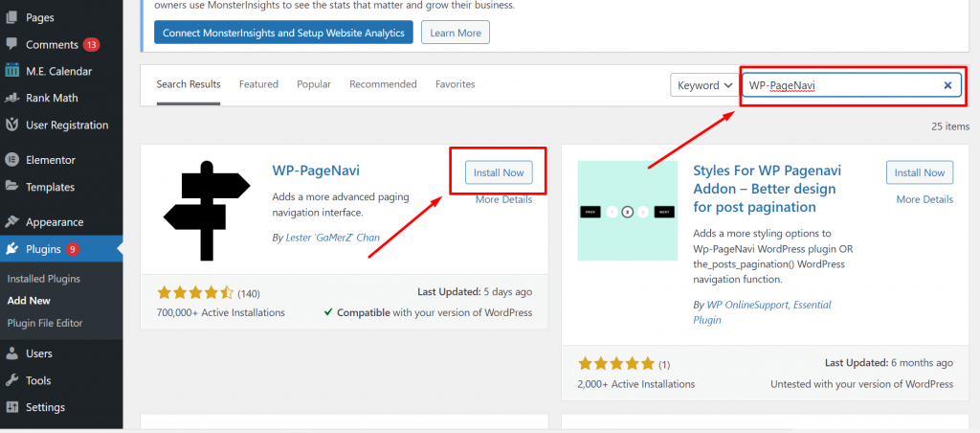The height and width of the screenshot is (433, 980).
Task: Open Styles For WP Pagenavi Addon title
Action: (768, 189)
